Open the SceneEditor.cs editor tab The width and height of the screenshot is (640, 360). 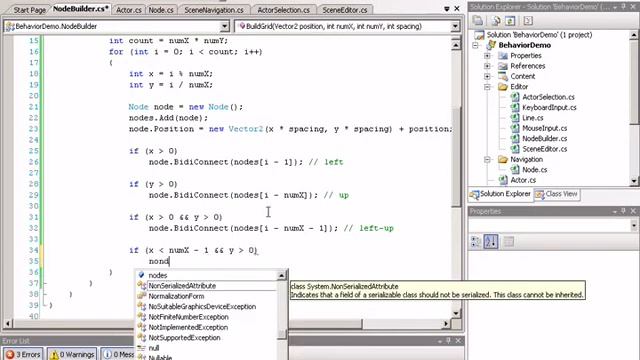[x=344, y=10]
